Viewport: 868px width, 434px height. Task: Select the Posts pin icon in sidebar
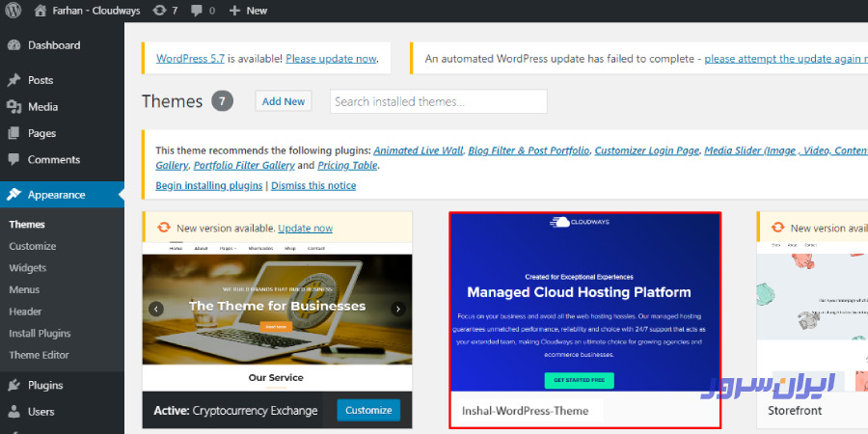pyautogui.click(x=14, y=80)
